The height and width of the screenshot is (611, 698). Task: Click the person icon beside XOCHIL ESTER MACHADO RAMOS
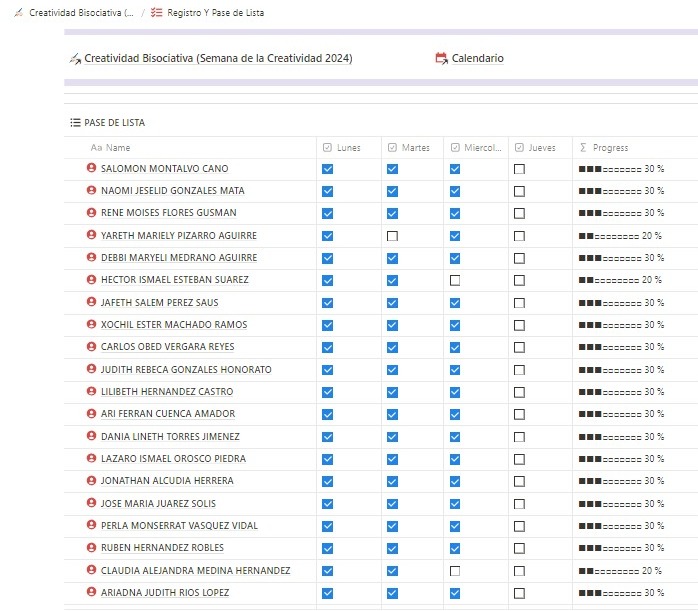point(91,324)
